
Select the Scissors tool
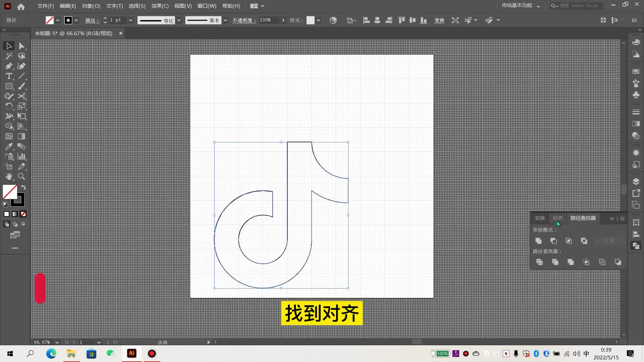click(x=21, y=96)
